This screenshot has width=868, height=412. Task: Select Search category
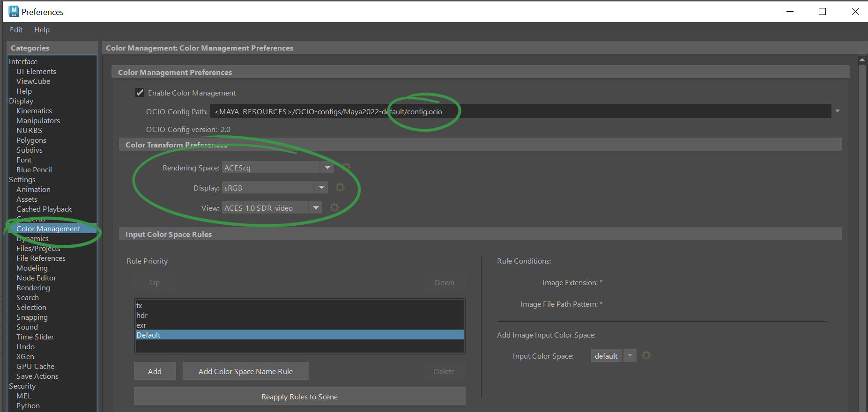click(28, 297)
